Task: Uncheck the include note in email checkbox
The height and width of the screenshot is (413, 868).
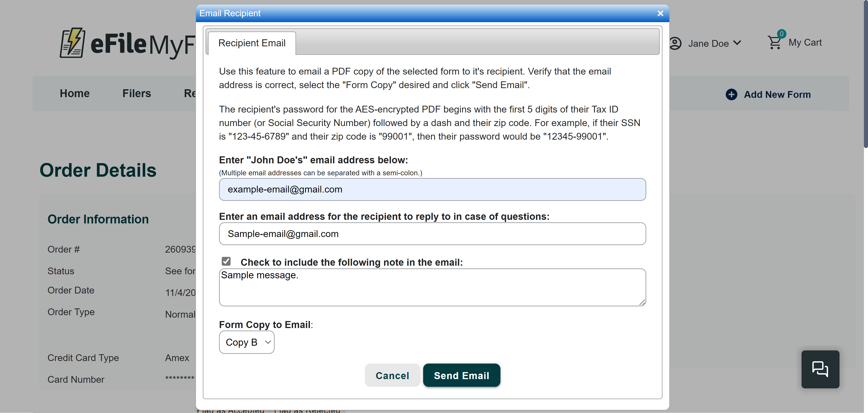Action: (226, 261)
